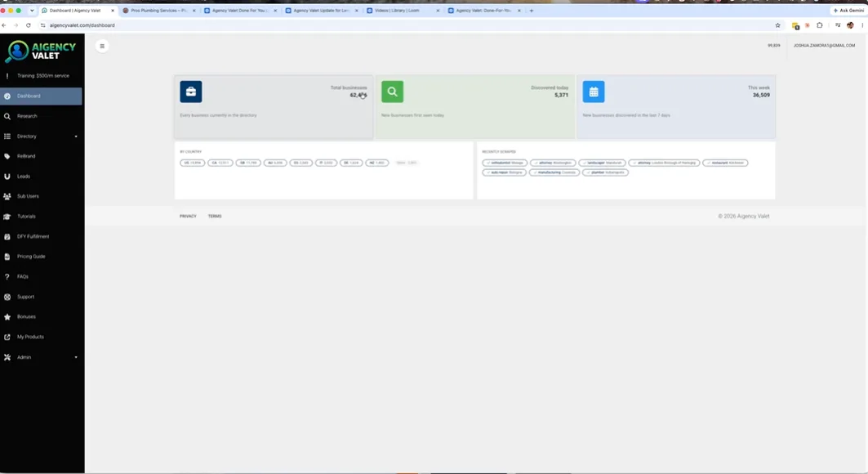Click the blue calendar This week icon
The width and height of the screenshot is (868, 474).
(594, 92)
